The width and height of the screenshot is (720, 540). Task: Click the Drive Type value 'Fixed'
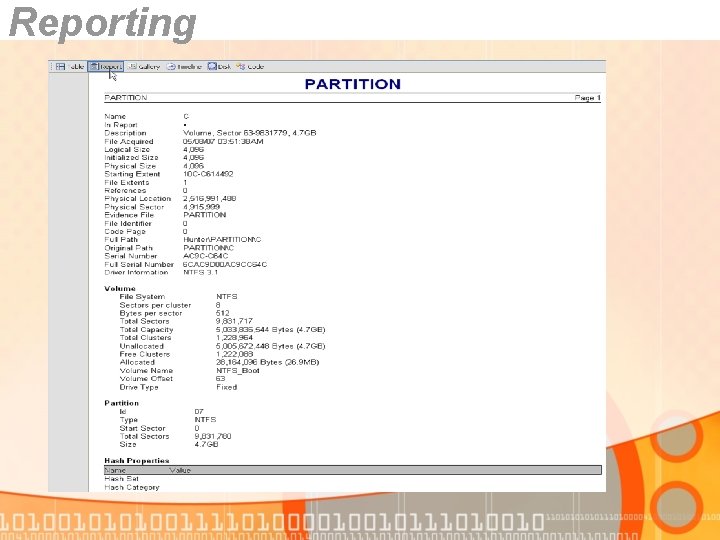pyautogui.click(x=226, y=387)
